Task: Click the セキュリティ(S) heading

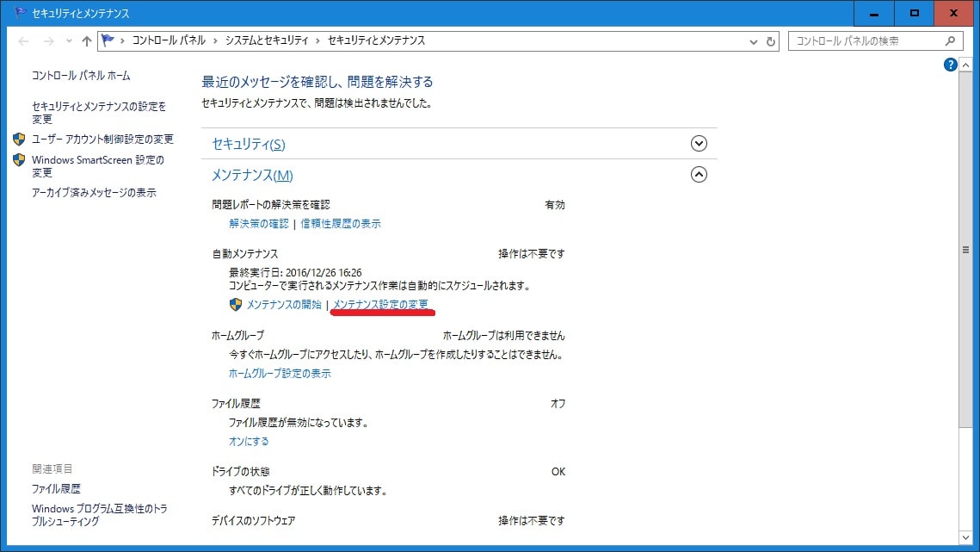Action: [249, 145]
